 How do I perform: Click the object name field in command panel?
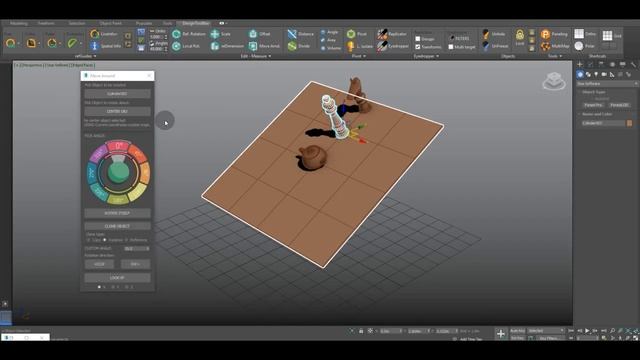tap(603, 123)
